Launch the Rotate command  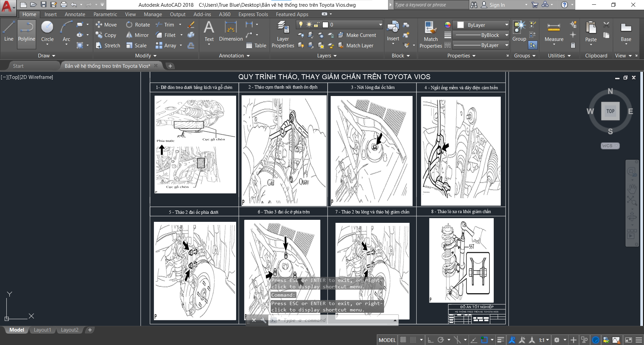(x=138, y=25)
